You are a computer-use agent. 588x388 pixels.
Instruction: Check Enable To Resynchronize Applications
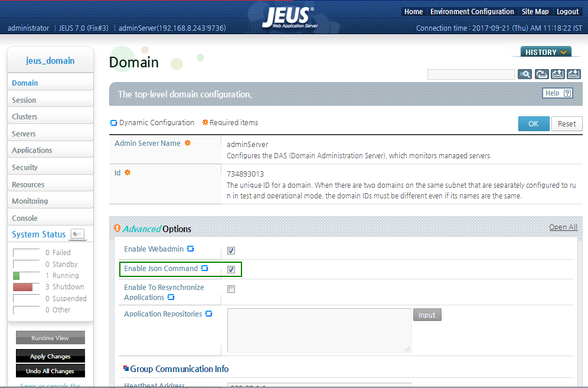(231, 289)
